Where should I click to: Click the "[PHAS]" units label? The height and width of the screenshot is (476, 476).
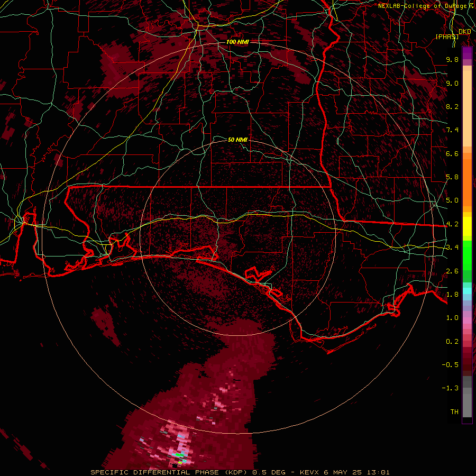tap(447, 36)
